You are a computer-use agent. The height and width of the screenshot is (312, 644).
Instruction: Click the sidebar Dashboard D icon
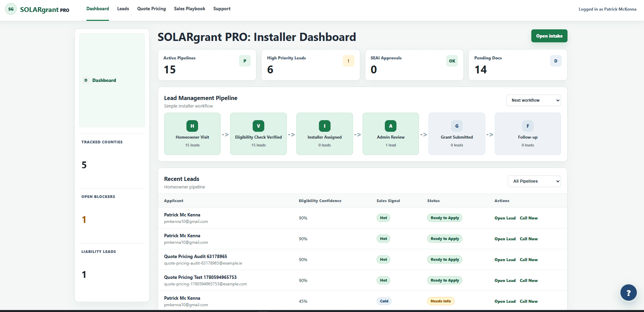tap(86, 80)
